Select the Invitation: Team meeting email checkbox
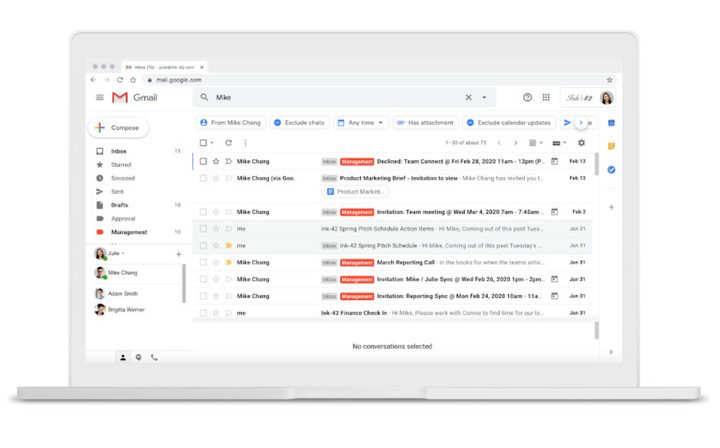720x448 pixels. pos(203,212)
